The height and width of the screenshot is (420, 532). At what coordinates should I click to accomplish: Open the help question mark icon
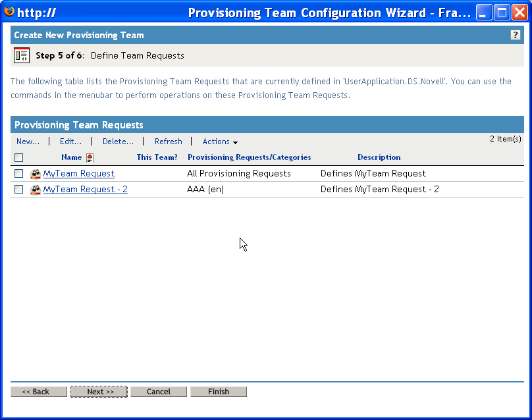tap(515, 35)
